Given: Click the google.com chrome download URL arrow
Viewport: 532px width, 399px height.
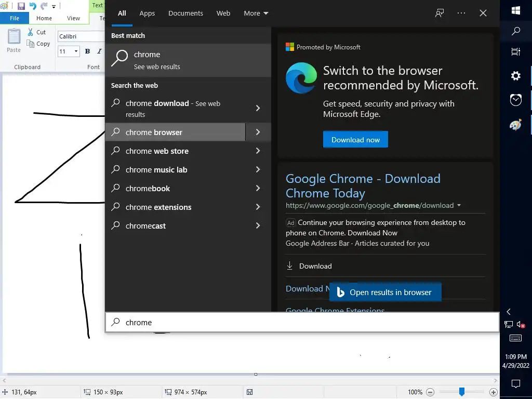Looking at the screenshot, I should click(459, 205).
